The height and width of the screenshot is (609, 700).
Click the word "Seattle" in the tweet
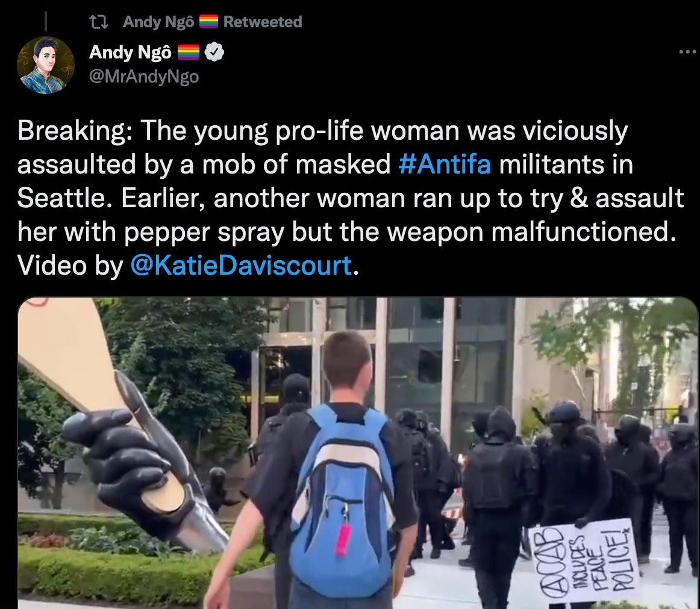[x=64, y=198]
